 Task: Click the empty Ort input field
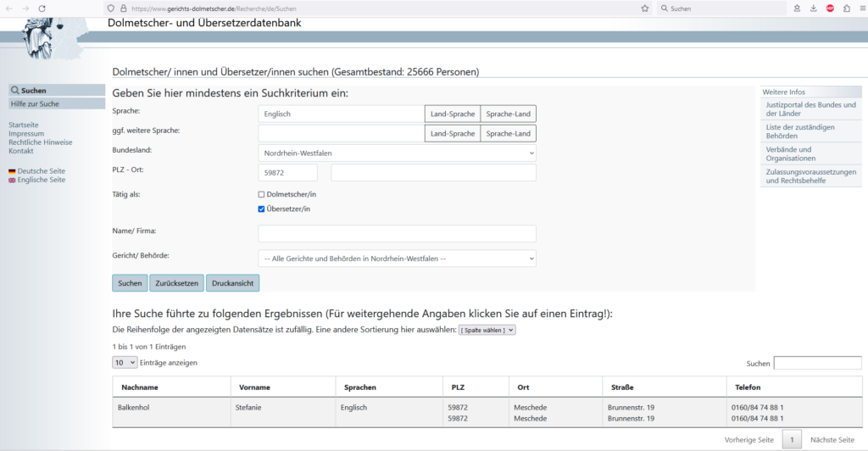(433, 173)
